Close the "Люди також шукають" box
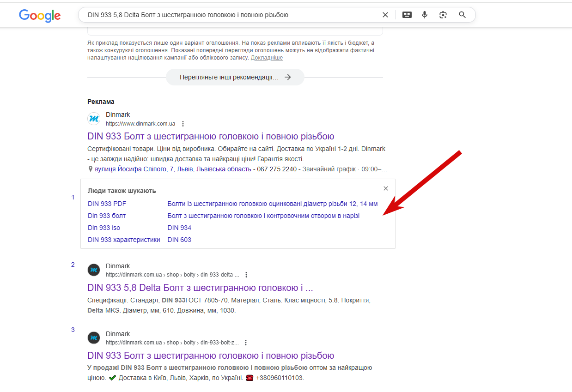 (386, 188)
